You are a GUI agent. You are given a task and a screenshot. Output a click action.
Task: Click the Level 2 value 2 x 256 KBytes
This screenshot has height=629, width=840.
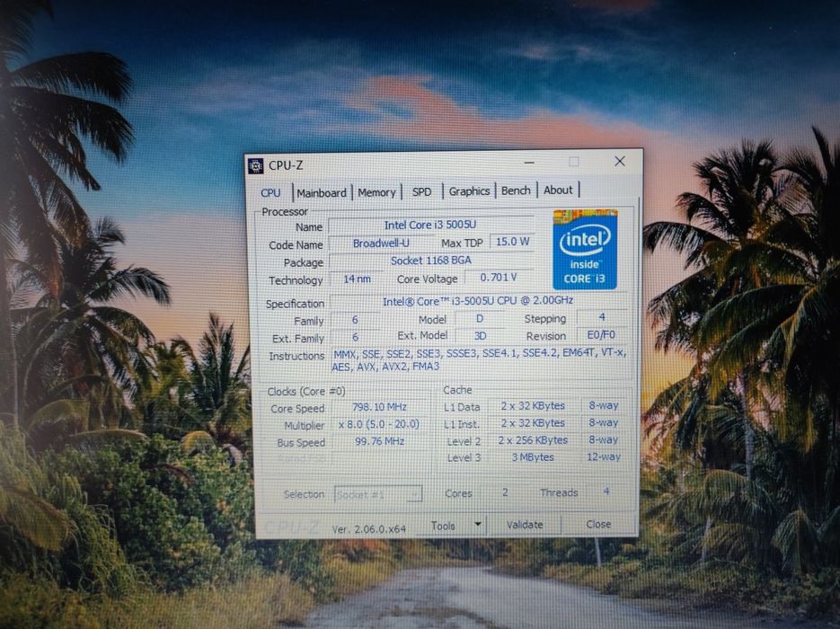(533, 440)
